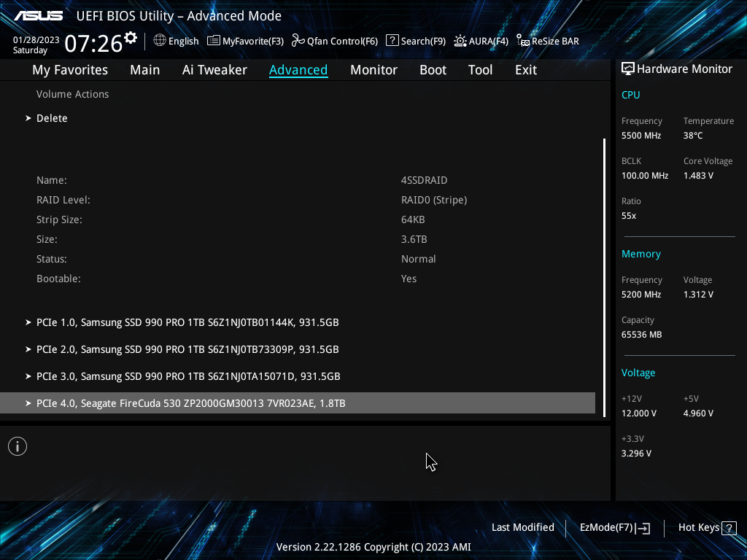Click the ASUS logo
This screenshot has width=747, height=560.
tap(38, 16)
